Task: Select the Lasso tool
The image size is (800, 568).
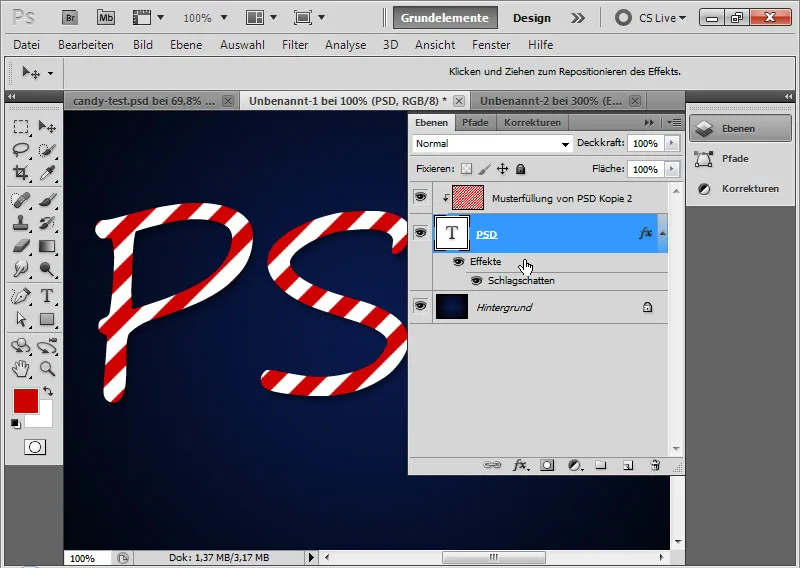Action: pos(21,150)
